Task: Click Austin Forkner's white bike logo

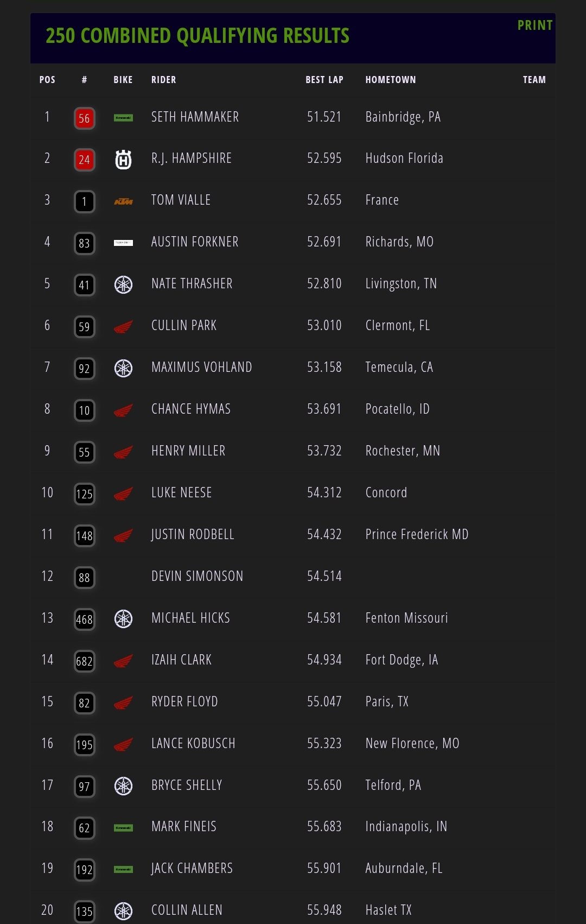Action: point(123,243)
